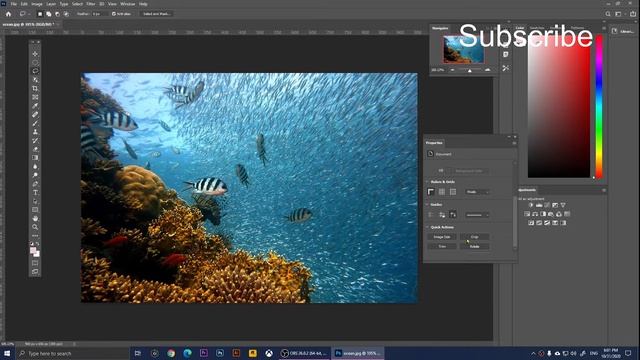This screenshot has width=640, height=360.
Task: Select the Elliptical Marquee tool
Action: [x=35, y=62]
